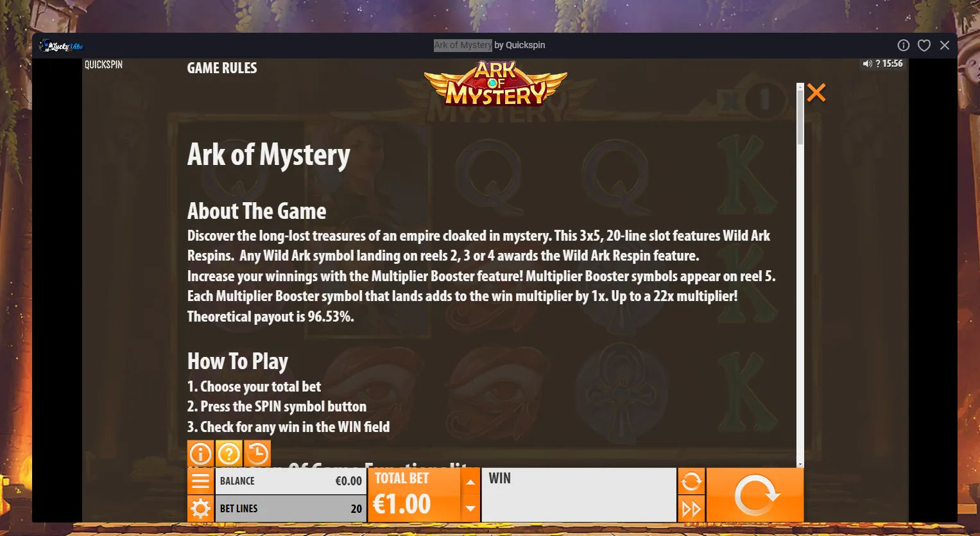Close the game rules with the orange X

coord(816,92)
